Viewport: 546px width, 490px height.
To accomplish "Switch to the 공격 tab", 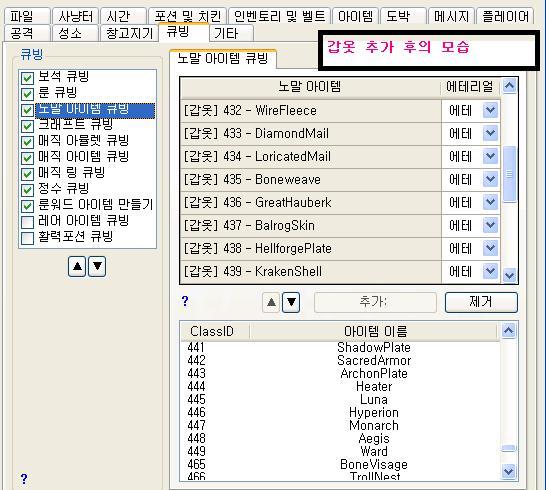I will tap(27, 33).
